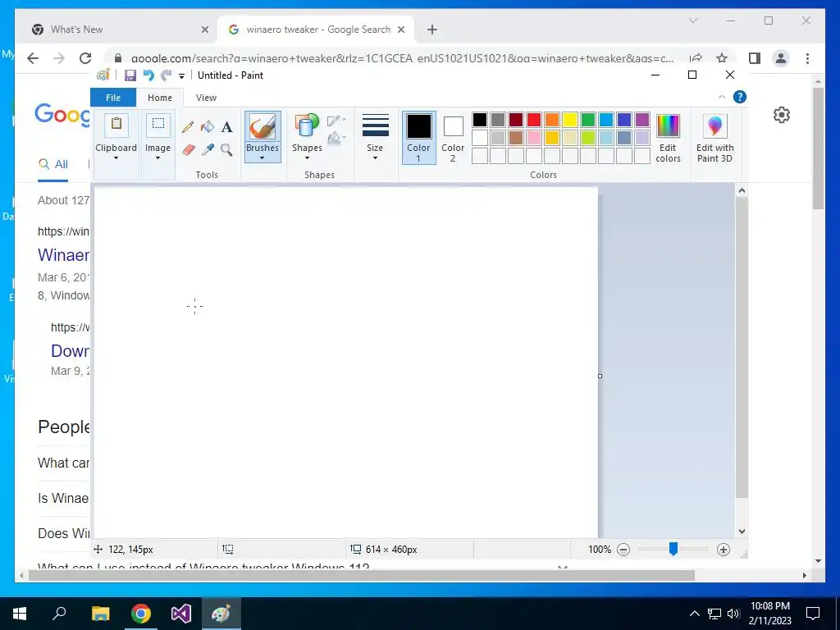Open Customize Quick Access Toolbar arrow
840x630 pixels.
(x=181, y=76)
